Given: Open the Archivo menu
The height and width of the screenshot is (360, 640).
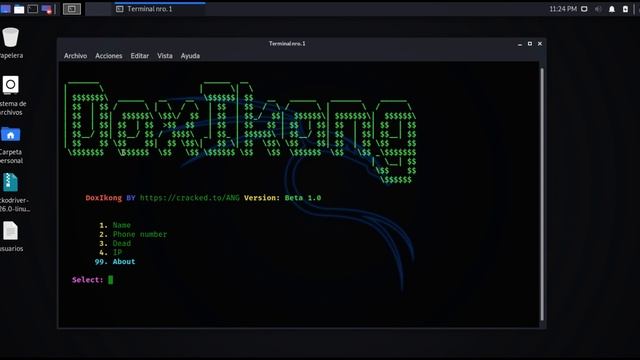Looking at the screenshot, I should (x=75, y=56).
